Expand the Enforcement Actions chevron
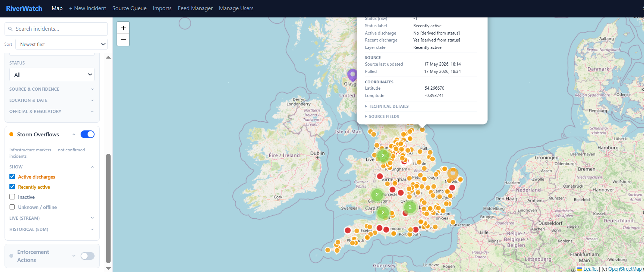 (x=74, y=256)
